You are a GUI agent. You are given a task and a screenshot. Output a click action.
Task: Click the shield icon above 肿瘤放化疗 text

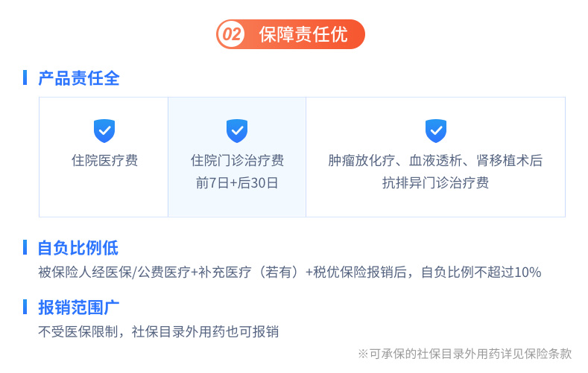[x=436, y=131]
